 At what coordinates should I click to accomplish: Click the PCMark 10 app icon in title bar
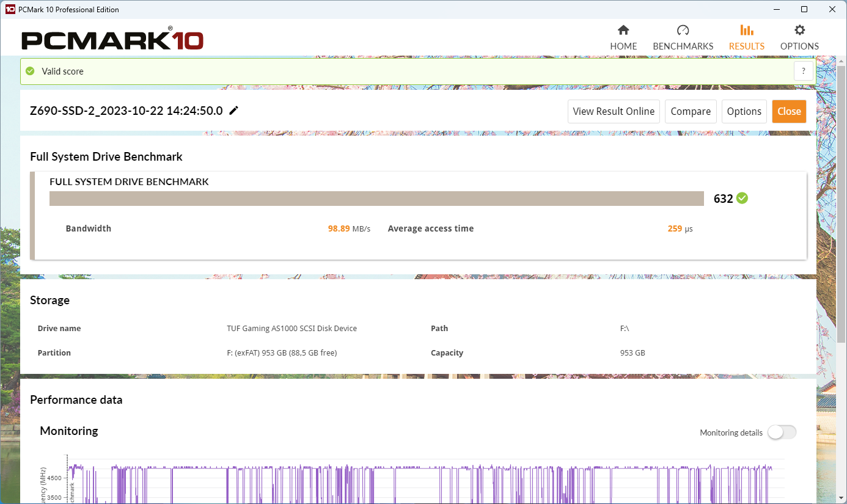click(10, 9)
